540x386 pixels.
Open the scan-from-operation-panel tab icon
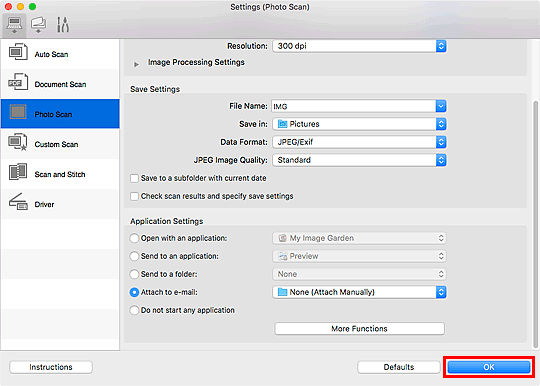[38, 25]
